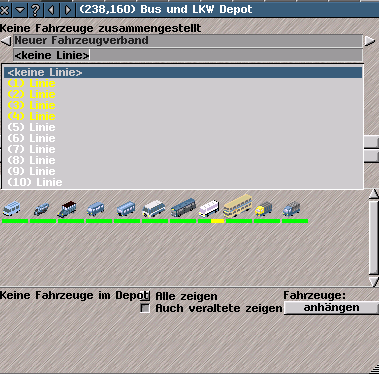
Task: Select the dark-roofed old-timer bus vehicle
Action: pos(67,209)
